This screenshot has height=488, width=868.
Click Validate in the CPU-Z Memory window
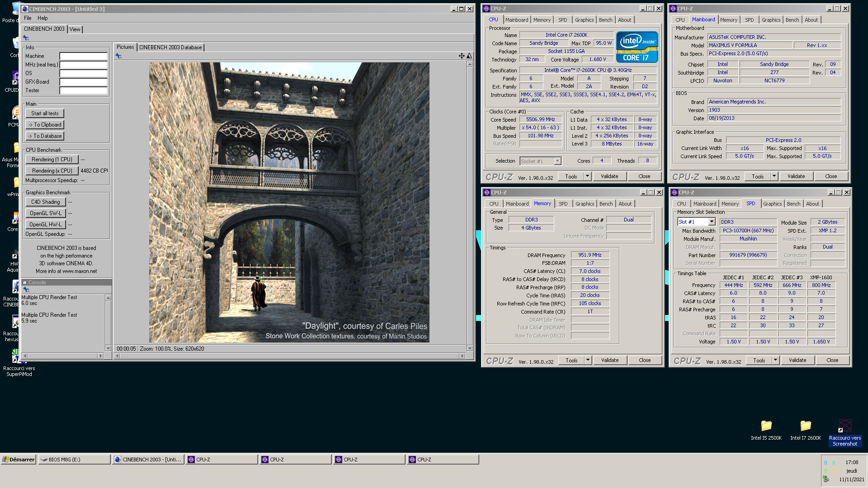[x=610, y=360]
